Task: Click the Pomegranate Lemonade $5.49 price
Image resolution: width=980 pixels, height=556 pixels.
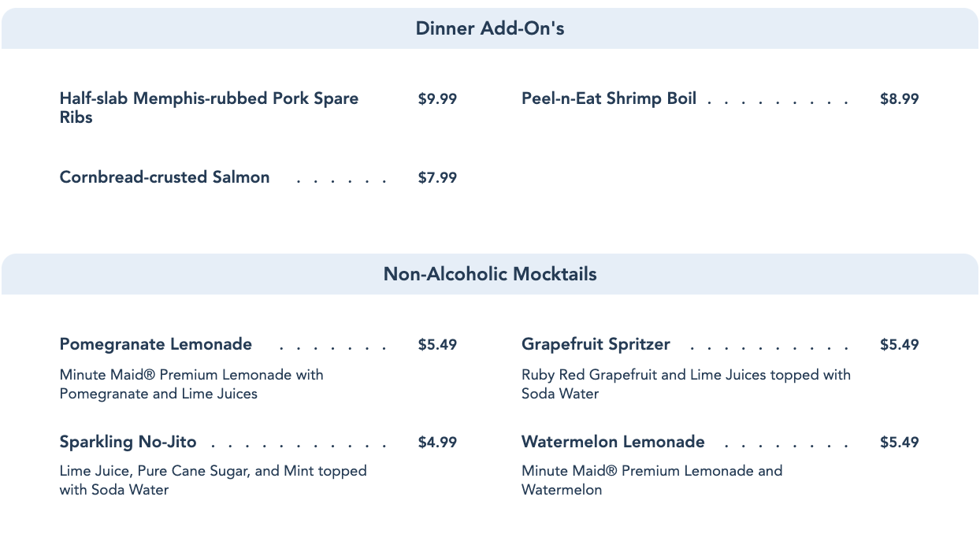Action: (437, 345)
